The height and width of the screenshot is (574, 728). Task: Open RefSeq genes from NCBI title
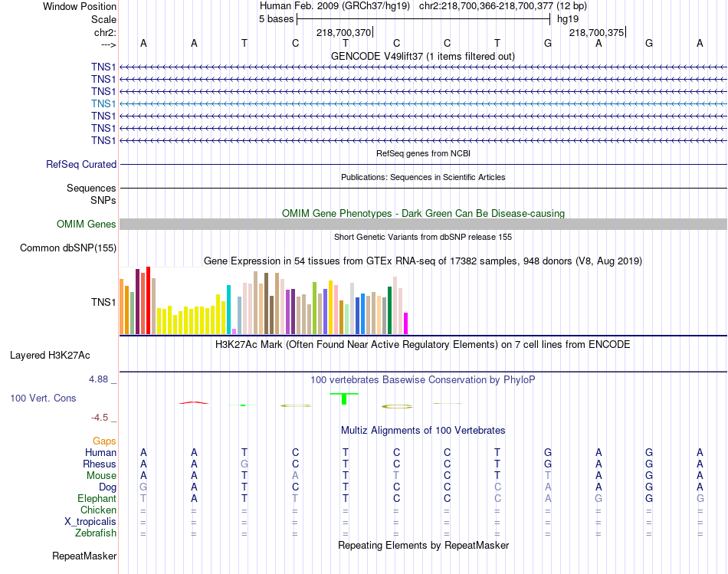tap(423, 153)
